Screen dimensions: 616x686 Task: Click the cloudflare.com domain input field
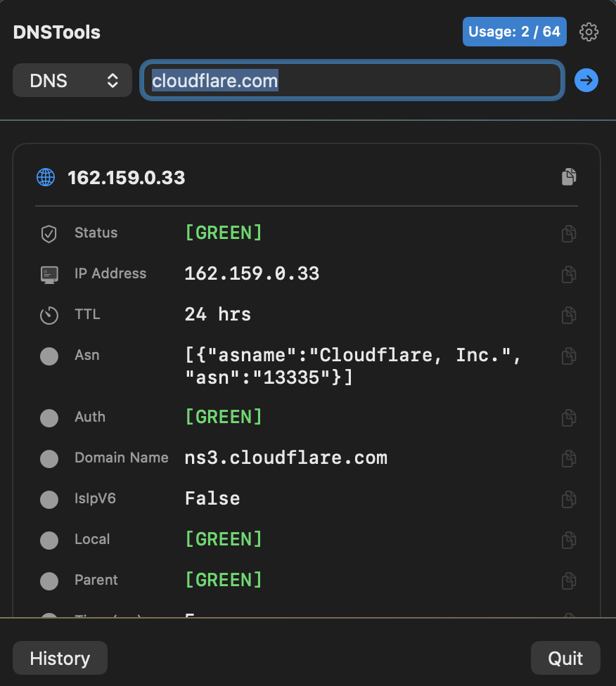click(x=352, y=81)
